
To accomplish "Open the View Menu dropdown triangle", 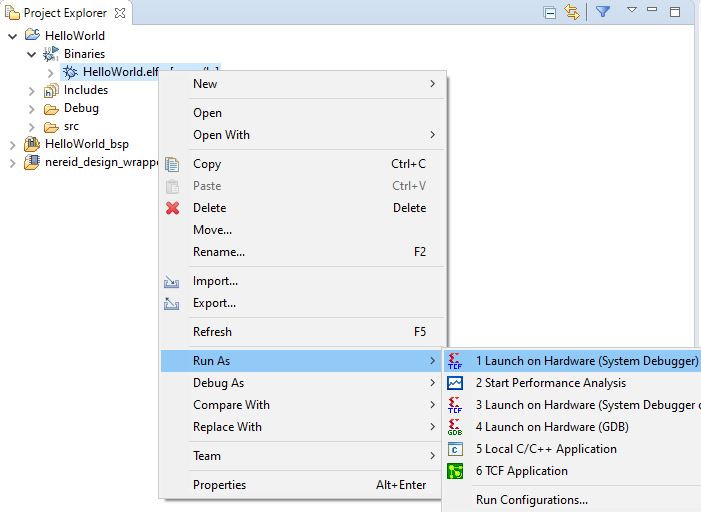I will point(631,10).
